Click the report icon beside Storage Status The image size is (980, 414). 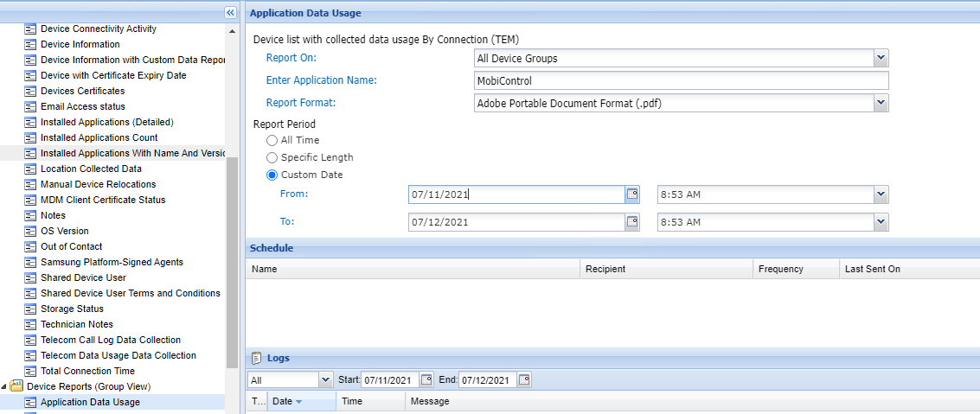30,309
